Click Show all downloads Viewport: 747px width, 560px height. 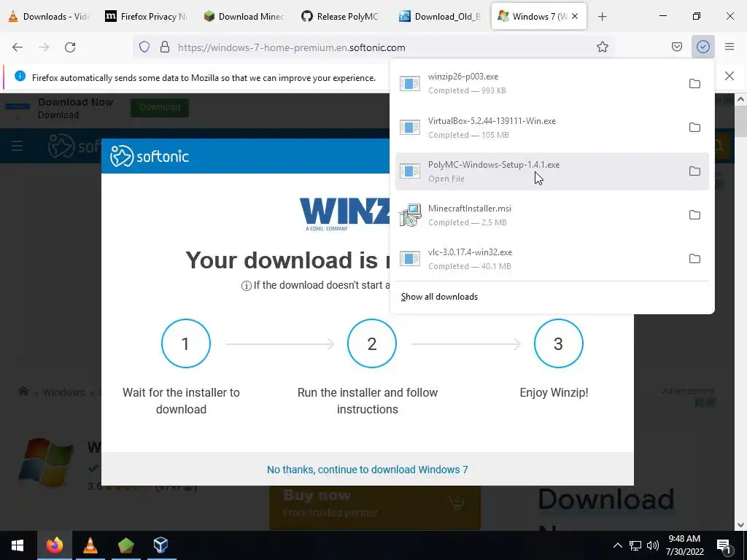[x=439, y=297]
